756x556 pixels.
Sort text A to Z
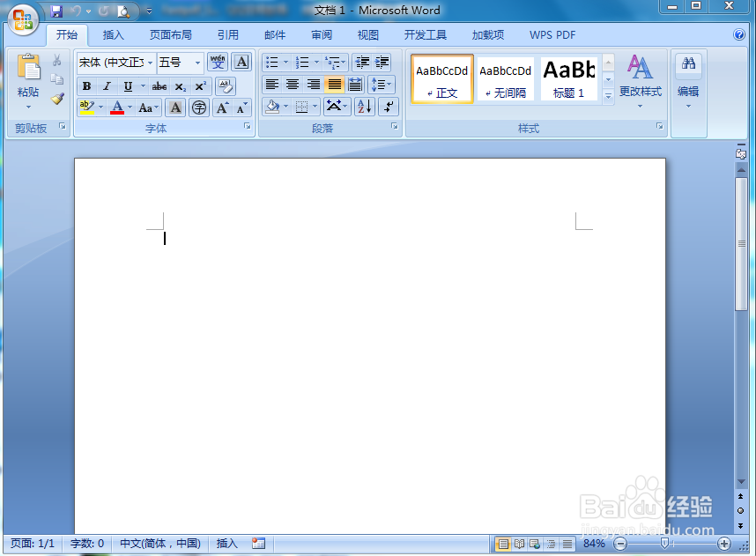click(x=365, y=107)
